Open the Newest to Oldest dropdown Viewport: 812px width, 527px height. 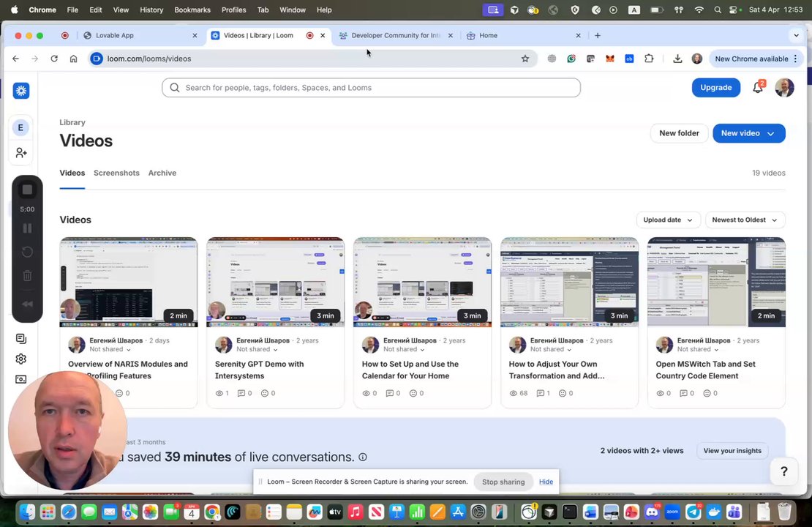pyautogui.click(x=745, y=220)
